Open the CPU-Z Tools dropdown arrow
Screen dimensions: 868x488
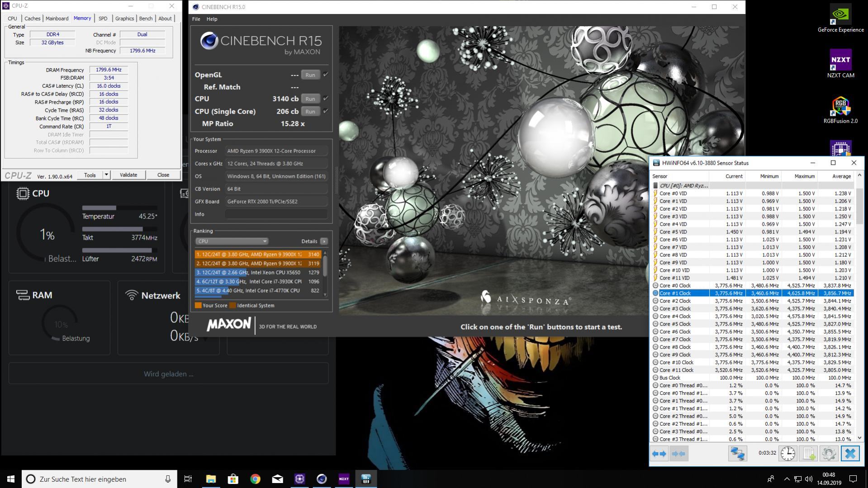point(106,175)
